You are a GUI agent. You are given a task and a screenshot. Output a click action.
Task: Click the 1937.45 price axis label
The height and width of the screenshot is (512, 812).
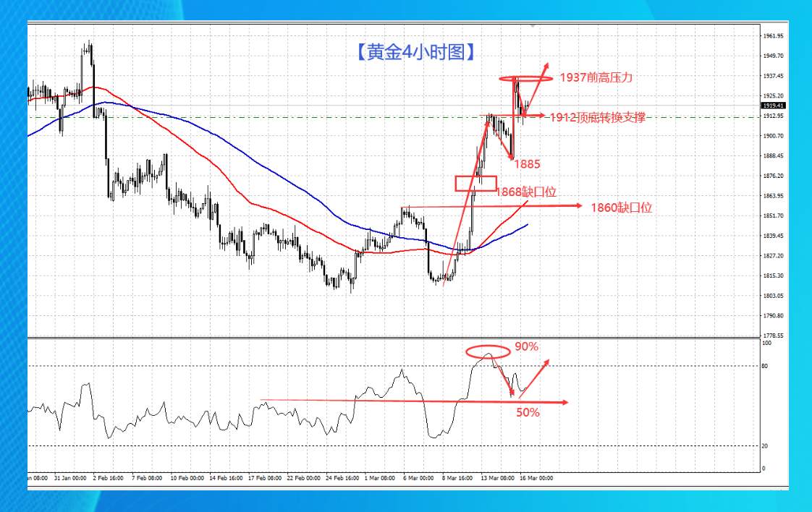pyautogui.click(x=774, y=76)
